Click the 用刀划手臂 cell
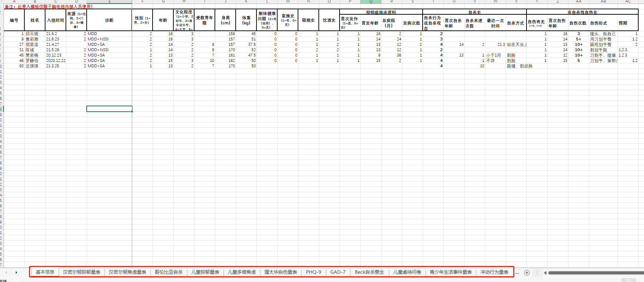The width and height of the screenshot is (644, 282). pyautogui.click(x=603, y=39)
